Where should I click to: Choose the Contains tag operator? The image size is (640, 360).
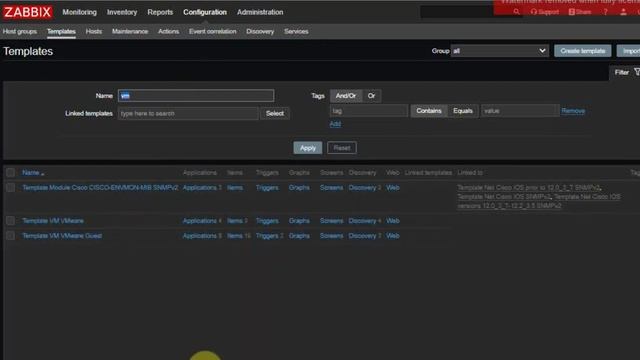click(x=429, y=111)
